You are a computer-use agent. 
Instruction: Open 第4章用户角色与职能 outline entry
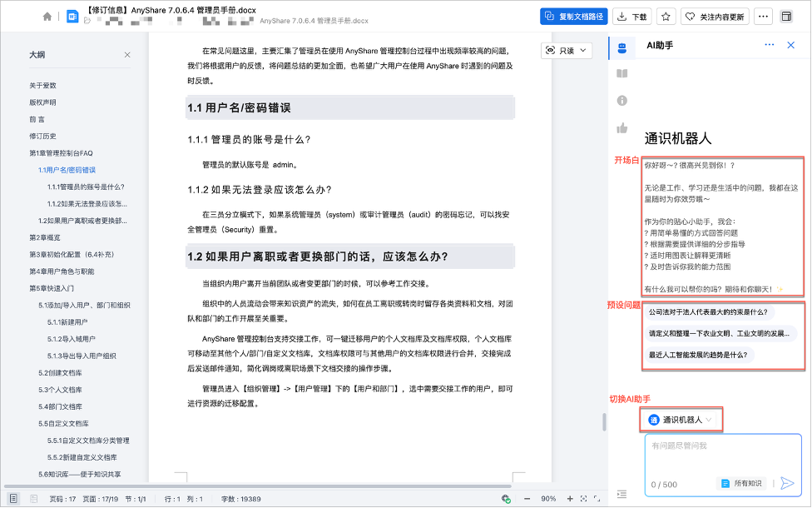(62, 271)
